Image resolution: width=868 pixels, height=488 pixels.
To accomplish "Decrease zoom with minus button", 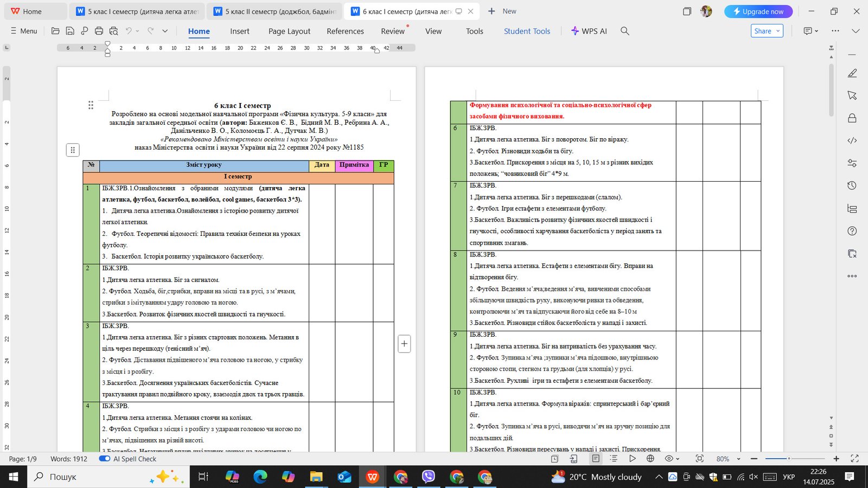I will [x=754, y=459].
